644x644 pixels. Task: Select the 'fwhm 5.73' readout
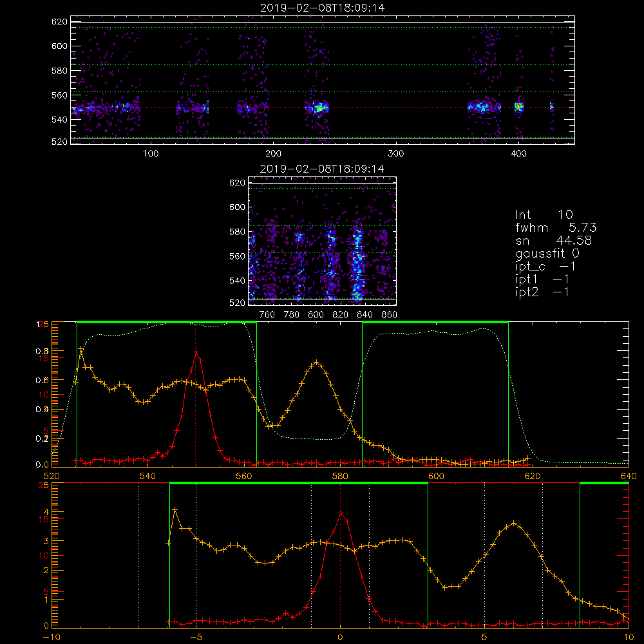click(x=556, y=227)
